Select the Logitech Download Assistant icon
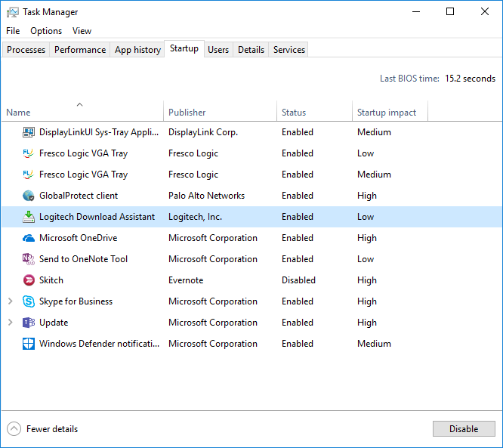This screenshot has height=448, width=503. 29,217
